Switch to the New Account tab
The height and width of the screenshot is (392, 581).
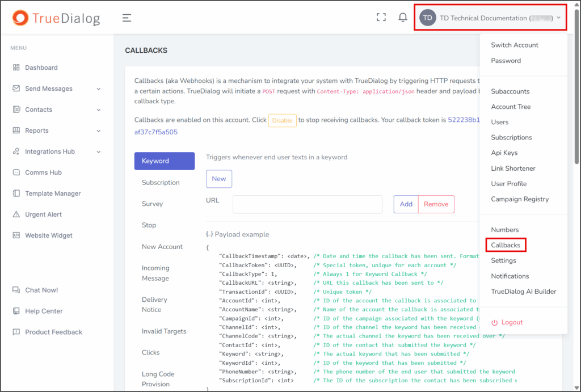[162, 247]
